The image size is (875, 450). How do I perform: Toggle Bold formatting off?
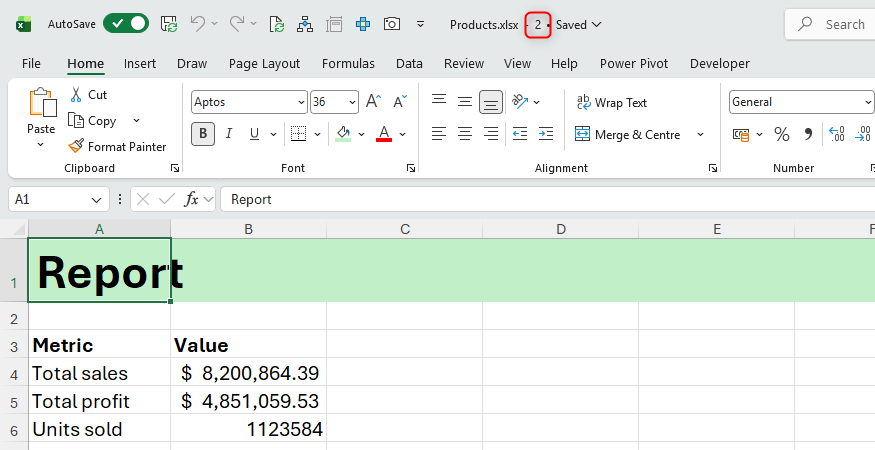[203, 134]
